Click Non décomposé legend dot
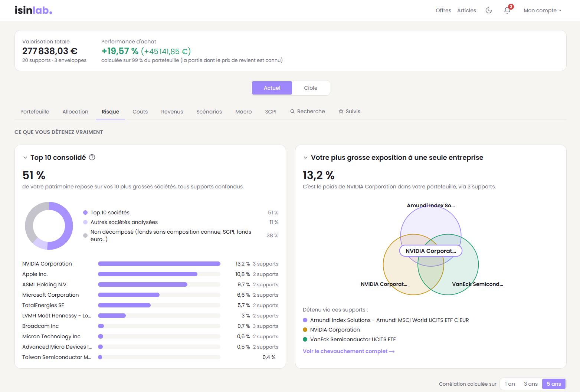Screen dimensions: 580x392 (85, 235)
